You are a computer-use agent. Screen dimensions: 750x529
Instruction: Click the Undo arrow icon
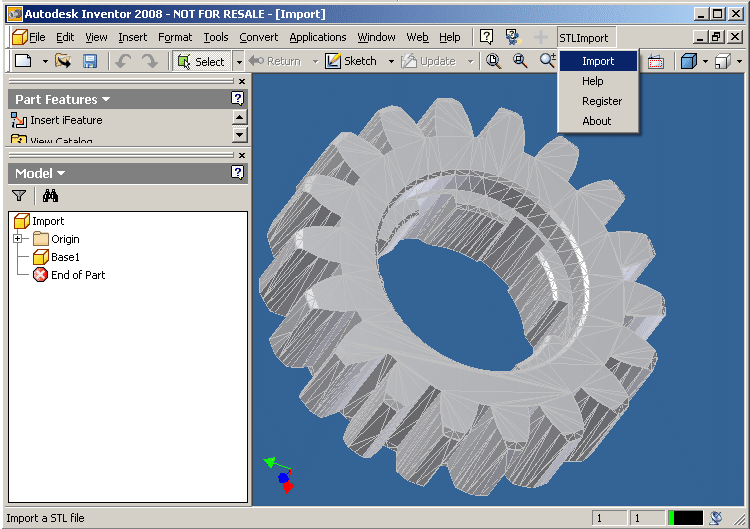coord(123,61)
